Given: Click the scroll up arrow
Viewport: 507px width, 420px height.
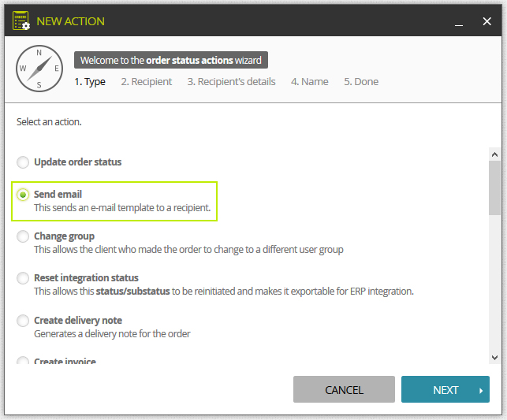Looking at the screenshot, I should [x=494, y=154].
